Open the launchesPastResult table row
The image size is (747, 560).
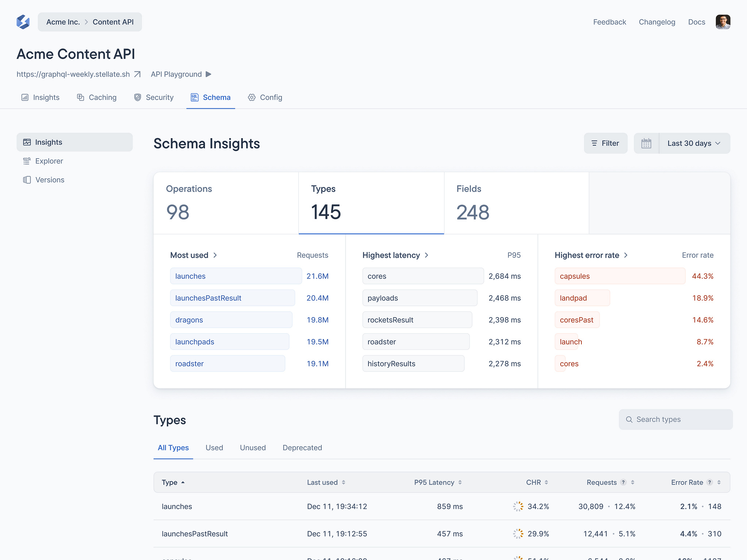click(442, 534)
